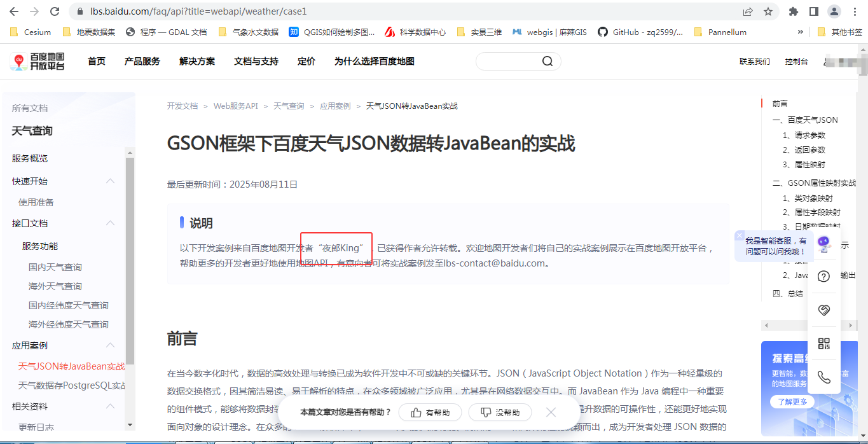Viewport: 868px width, 444px height.
Task: Open the 地震数据集 bookmark folder
Action: tap(89, 32)
